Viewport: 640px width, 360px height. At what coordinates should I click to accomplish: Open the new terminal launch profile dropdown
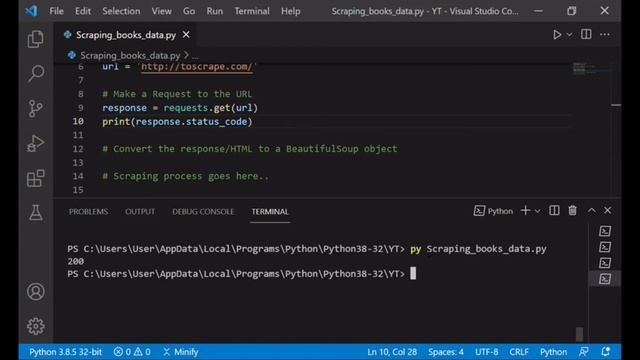(x=538, y=211)
